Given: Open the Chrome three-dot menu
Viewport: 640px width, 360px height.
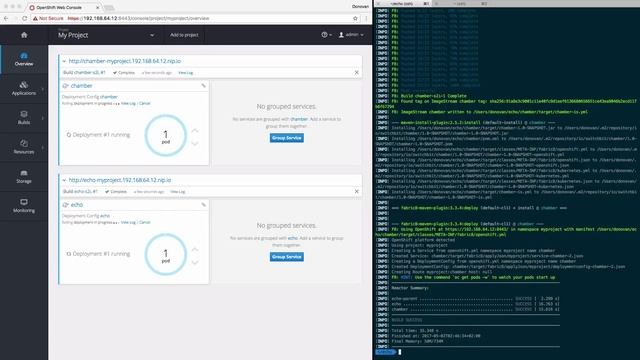Looking at the screenshot, I should point(366,18).
